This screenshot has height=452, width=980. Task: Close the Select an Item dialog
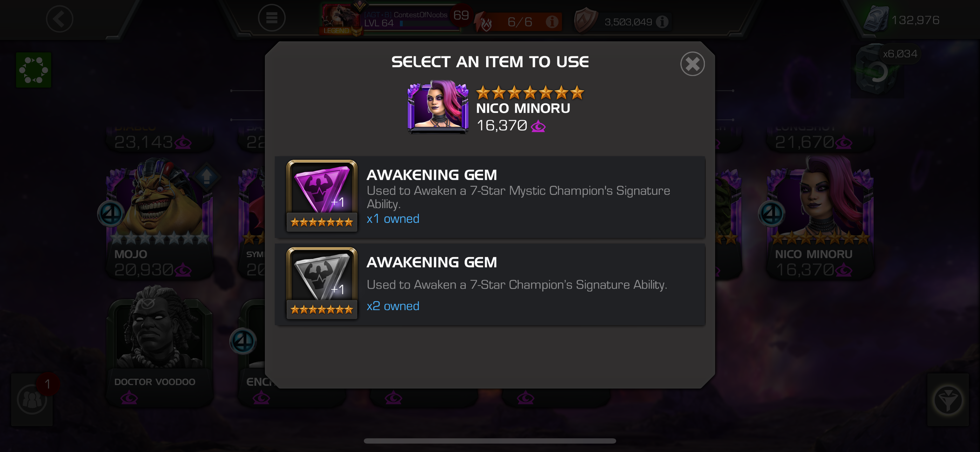(x=692, y=64)
